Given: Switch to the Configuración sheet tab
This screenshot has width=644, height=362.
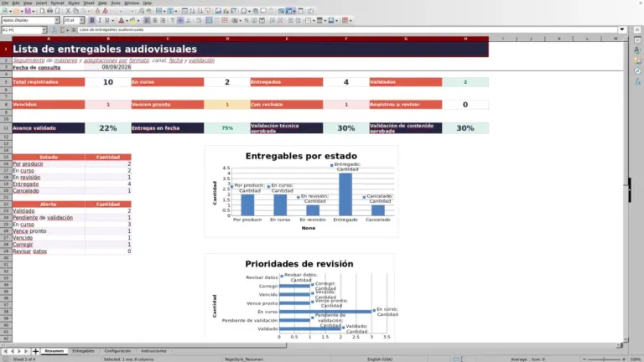Looking at the screenshot, I should (x=117, y=351).
